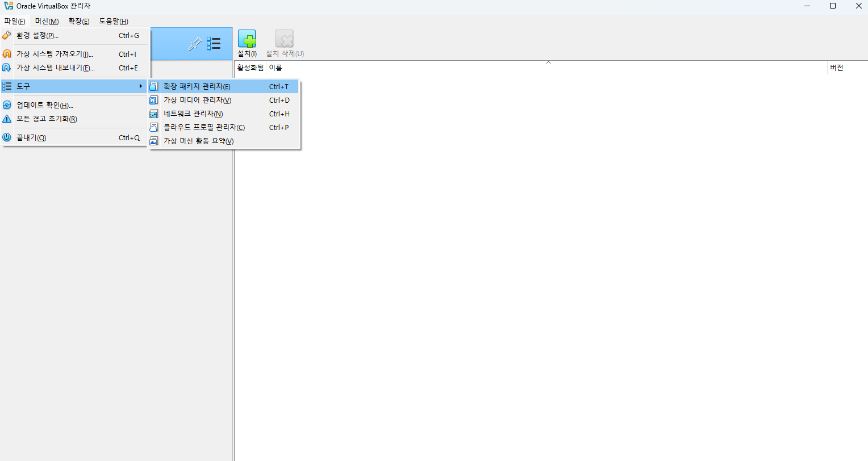Click the network manager icon
This screenshot has width=868, height=461.
[153, 114]
